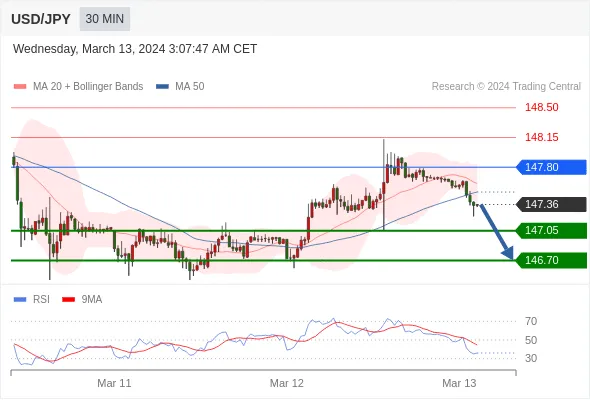The image size is (590, 400).
Task: Select the 147.36 current price tag
Action: pos(551,204)
